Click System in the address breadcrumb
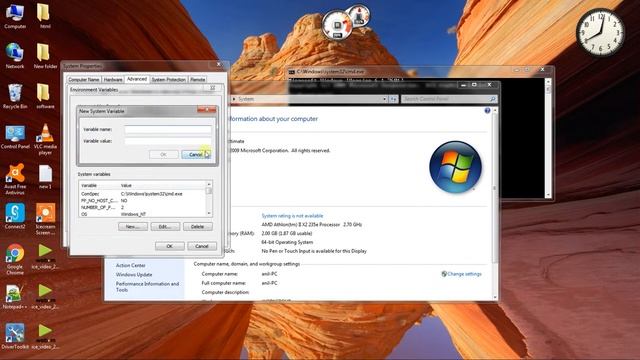 click(x=246, y=99)
